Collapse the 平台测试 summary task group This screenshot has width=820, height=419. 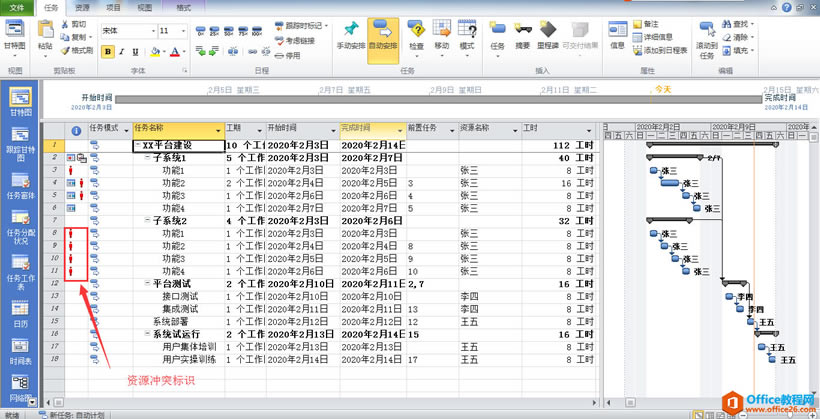(x=146, y=284)
